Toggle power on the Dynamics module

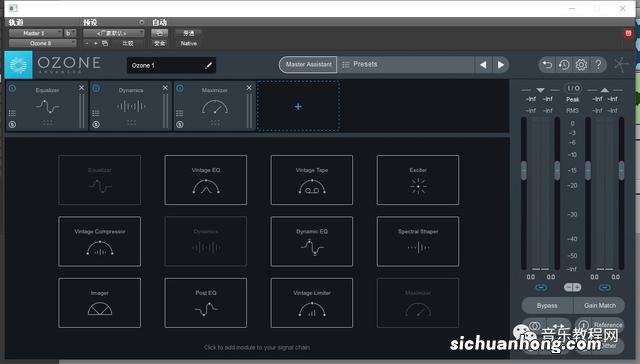96,88
